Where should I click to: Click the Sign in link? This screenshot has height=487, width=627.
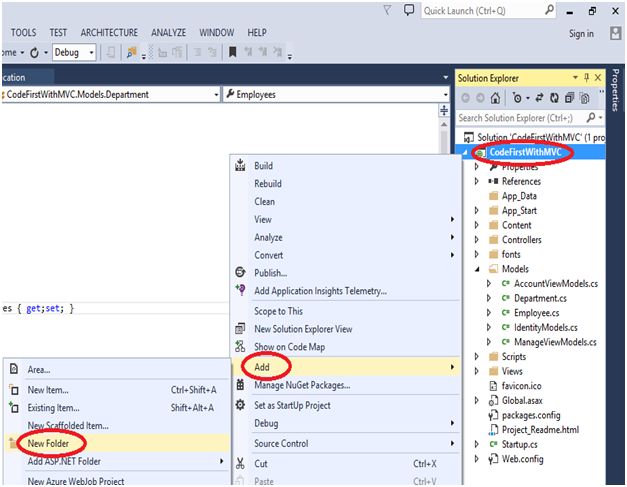[x=581, y=34]
